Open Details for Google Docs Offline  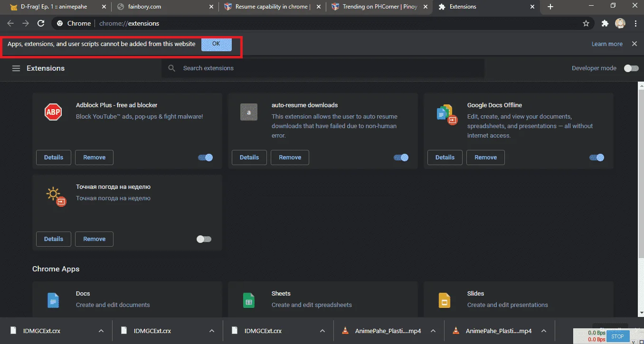click(x=445, y=158)
